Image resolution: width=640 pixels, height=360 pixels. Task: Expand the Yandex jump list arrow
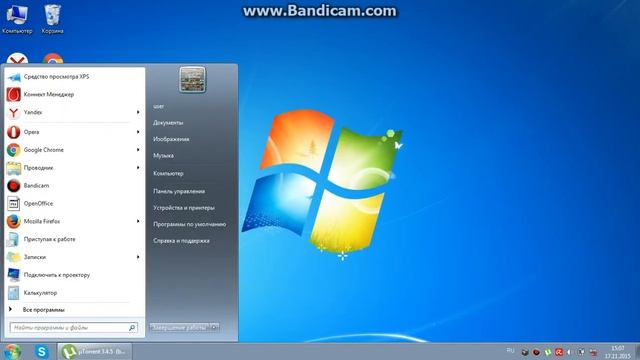(x=138, y=112)
